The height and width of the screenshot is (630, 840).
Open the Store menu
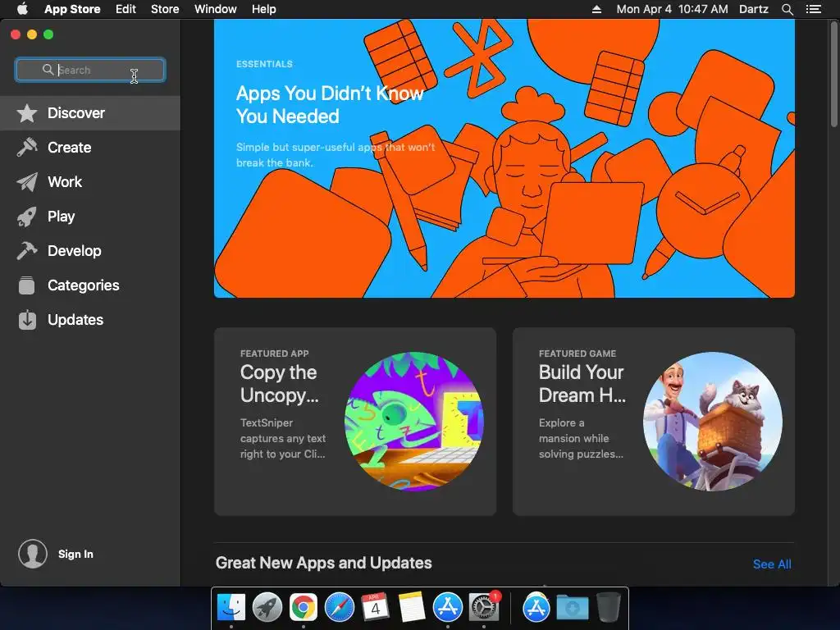(165, 9)
